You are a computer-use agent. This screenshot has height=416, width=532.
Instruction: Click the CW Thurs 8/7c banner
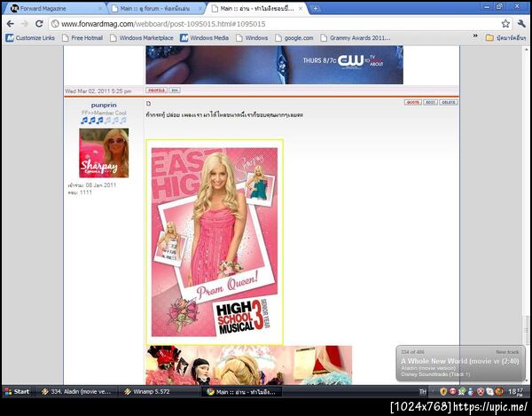tap(275, 65)
